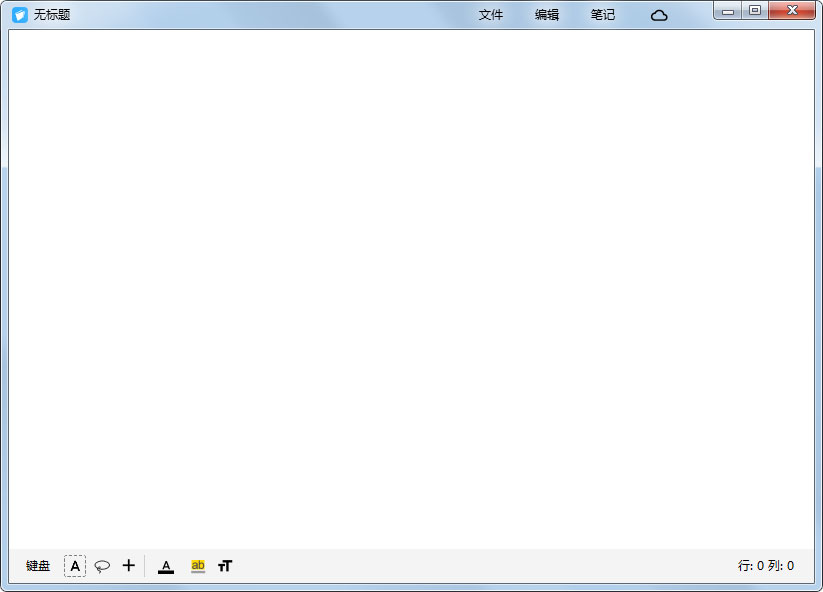Open the 文件 menu
The width and height of the screenshot is (823, 592).
491,15
